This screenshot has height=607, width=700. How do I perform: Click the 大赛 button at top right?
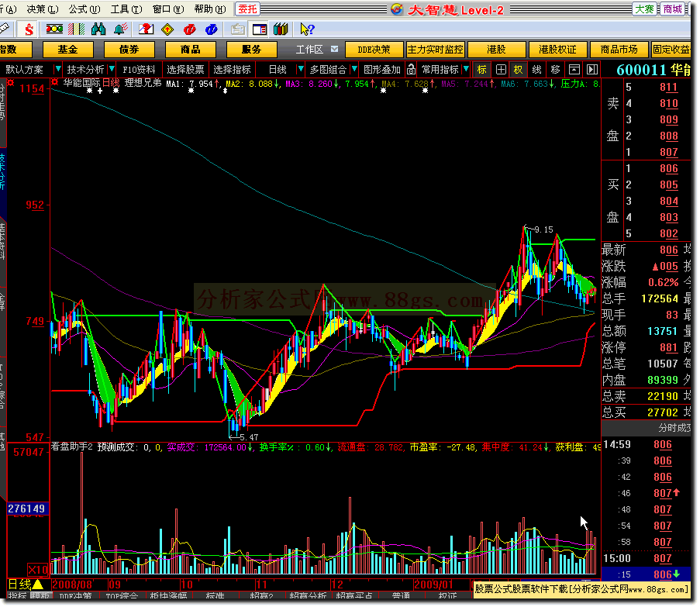point(645,9)
